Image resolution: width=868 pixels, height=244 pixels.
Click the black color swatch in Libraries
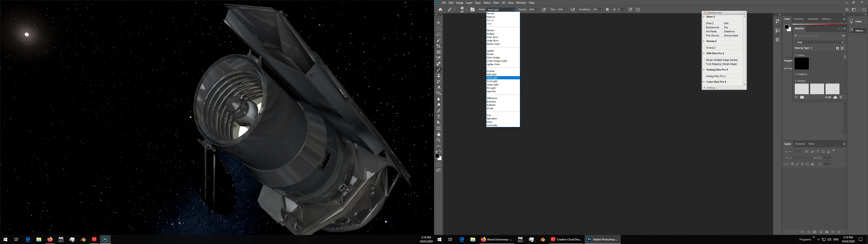[x=801, y=63]
